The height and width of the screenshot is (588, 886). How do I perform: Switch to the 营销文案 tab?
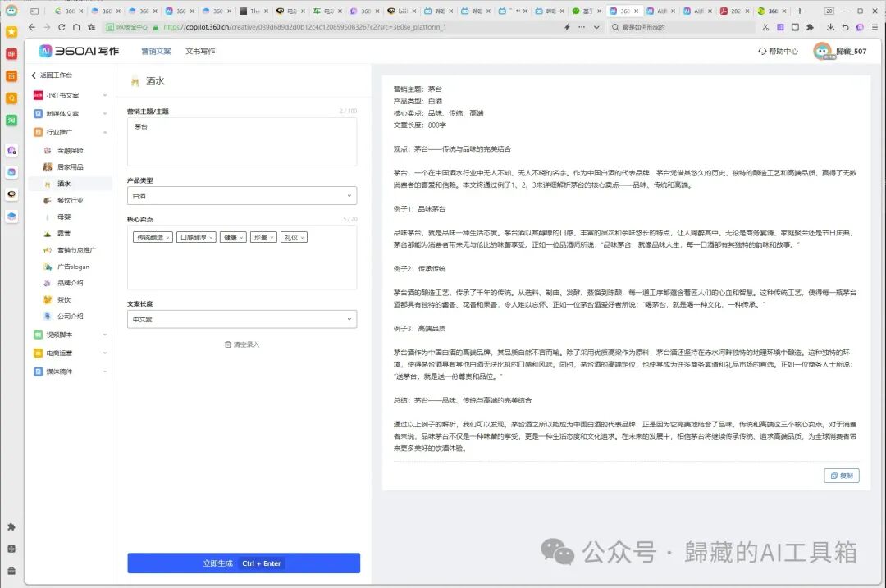click(156, 51)
